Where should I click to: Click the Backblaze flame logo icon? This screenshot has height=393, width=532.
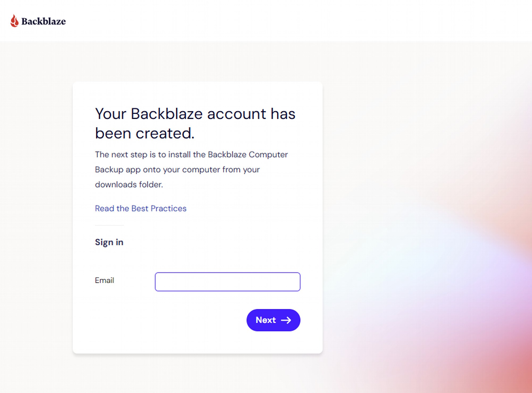pos(14,21)
